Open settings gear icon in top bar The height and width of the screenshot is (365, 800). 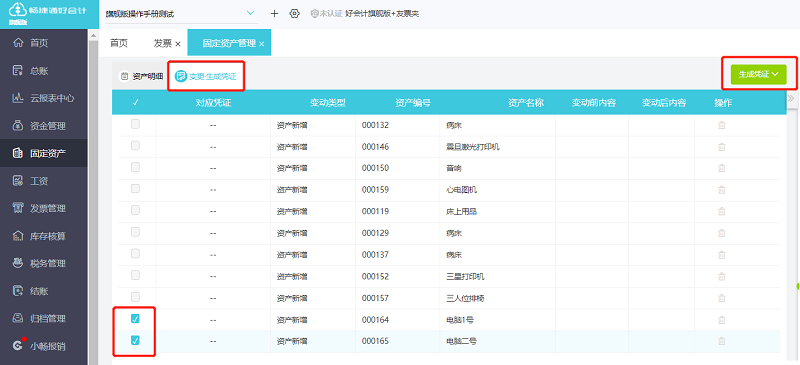(x=294, y=14)
